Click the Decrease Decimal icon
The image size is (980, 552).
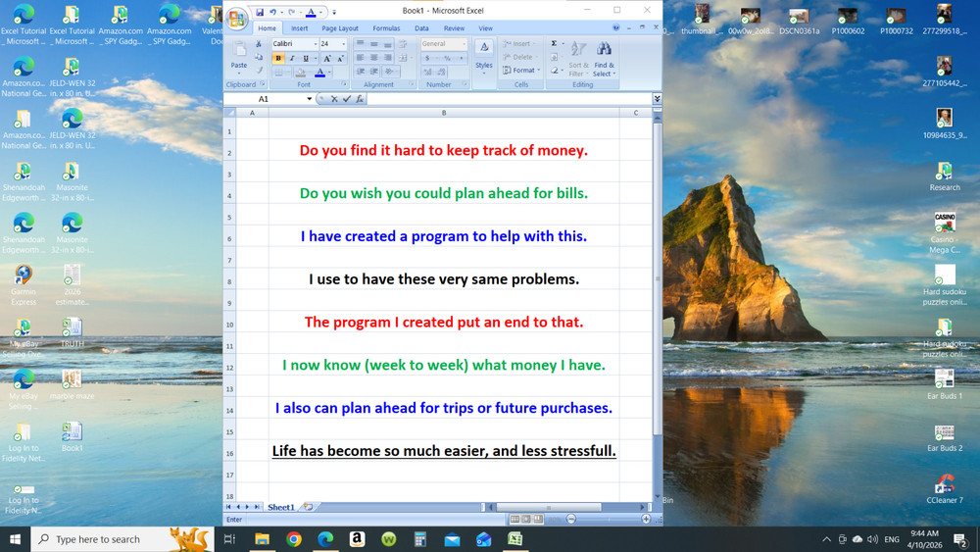442,72
